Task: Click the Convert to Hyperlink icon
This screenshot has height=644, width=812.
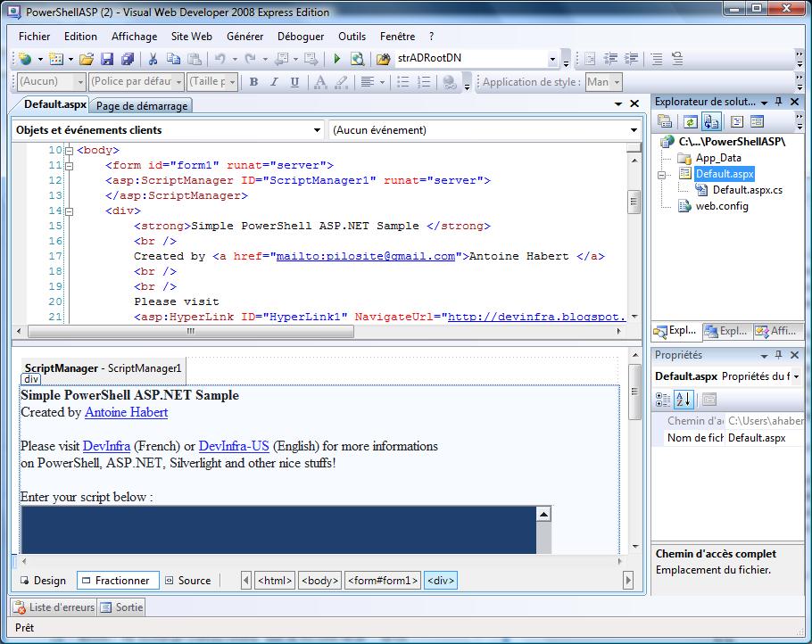Action: coord(450,82)
